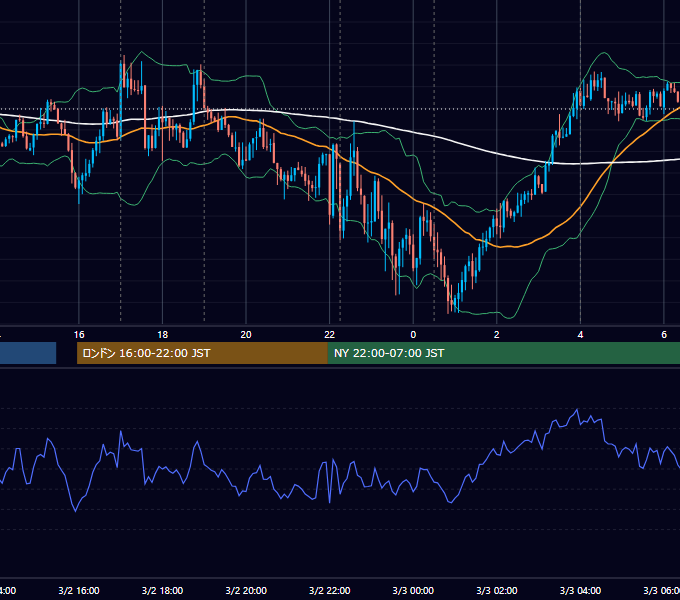
Task: Click the 3/3 04:00 date label
Action: [580, 590]
